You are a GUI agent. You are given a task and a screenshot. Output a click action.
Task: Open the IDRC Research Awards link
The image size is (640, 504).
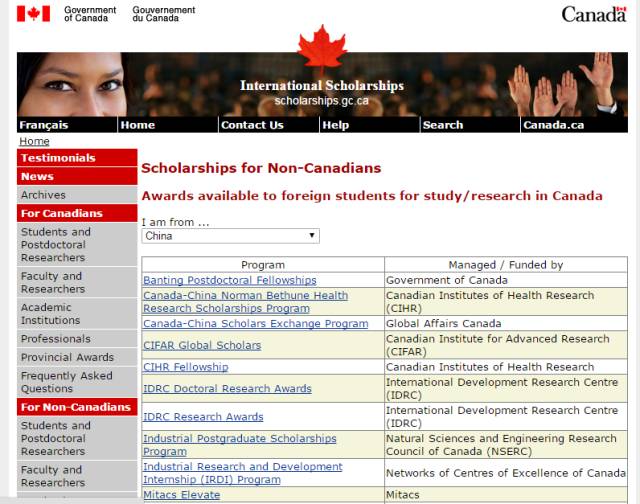coord(203,417)
